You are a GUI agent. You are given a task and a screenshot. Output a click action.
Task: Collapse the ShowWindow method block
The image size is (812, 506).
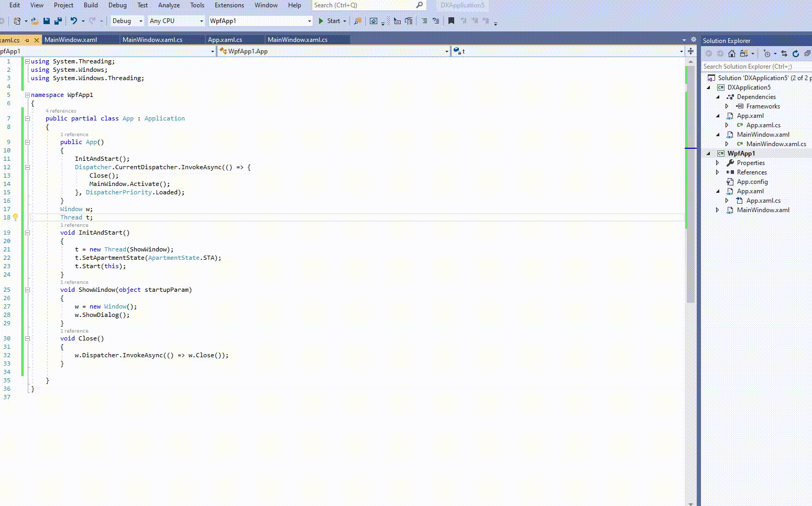pyautogui.click(x=27, y=290)
